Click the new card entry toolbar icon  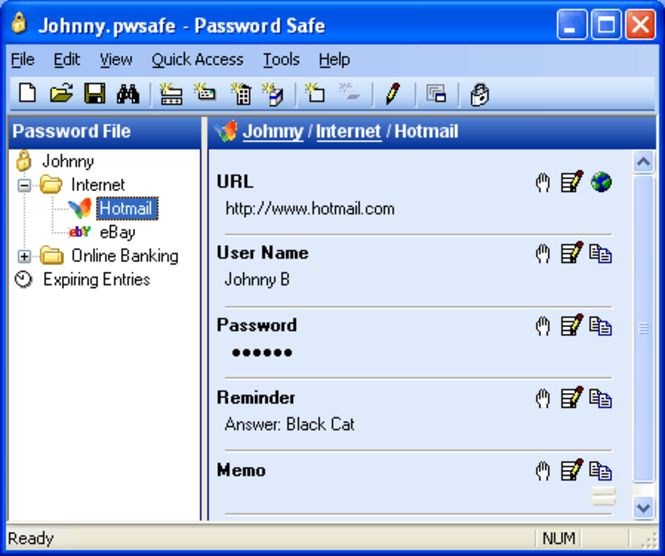pyautogui.click(x=205, y=92)
